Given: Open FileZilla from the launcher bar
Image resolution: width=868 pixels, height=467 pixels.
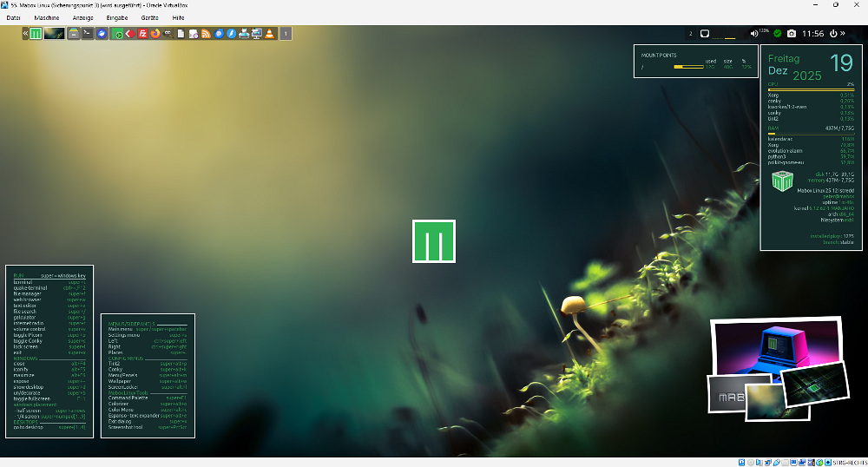Looking at the screenshot, I should point(142,34).
